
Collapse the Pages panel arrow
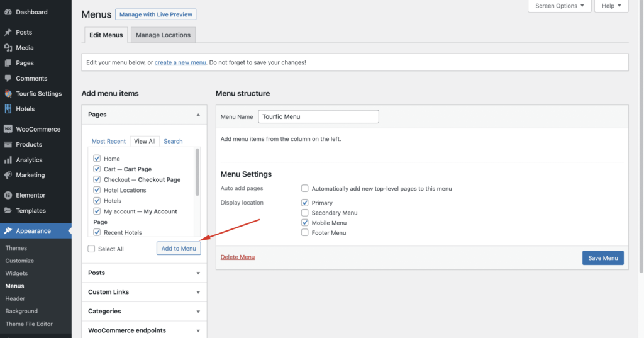pos(198,115)
